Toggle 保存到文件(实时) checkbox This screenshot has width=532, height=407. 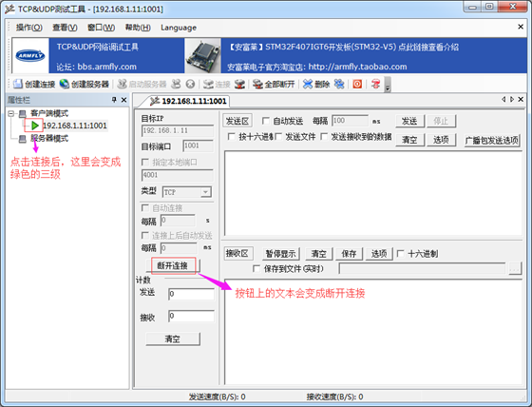[x=256, y=269]
